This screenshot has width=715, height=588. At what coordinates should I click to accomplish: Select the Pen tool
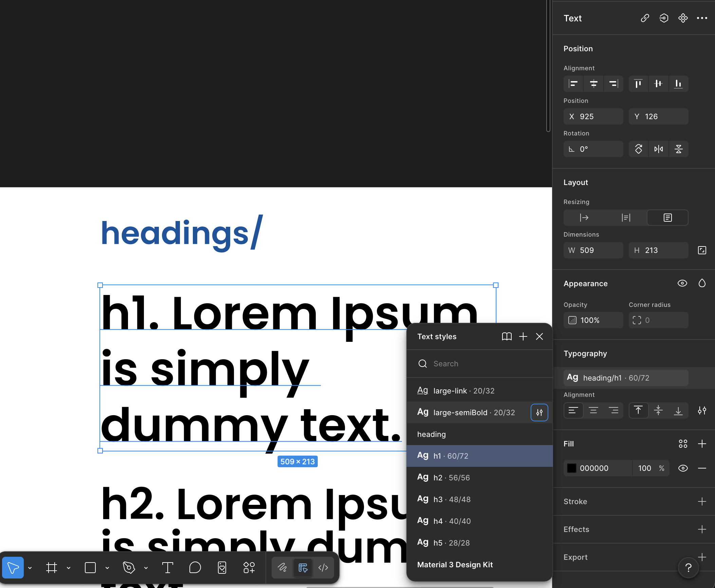(x=129, y=567)
